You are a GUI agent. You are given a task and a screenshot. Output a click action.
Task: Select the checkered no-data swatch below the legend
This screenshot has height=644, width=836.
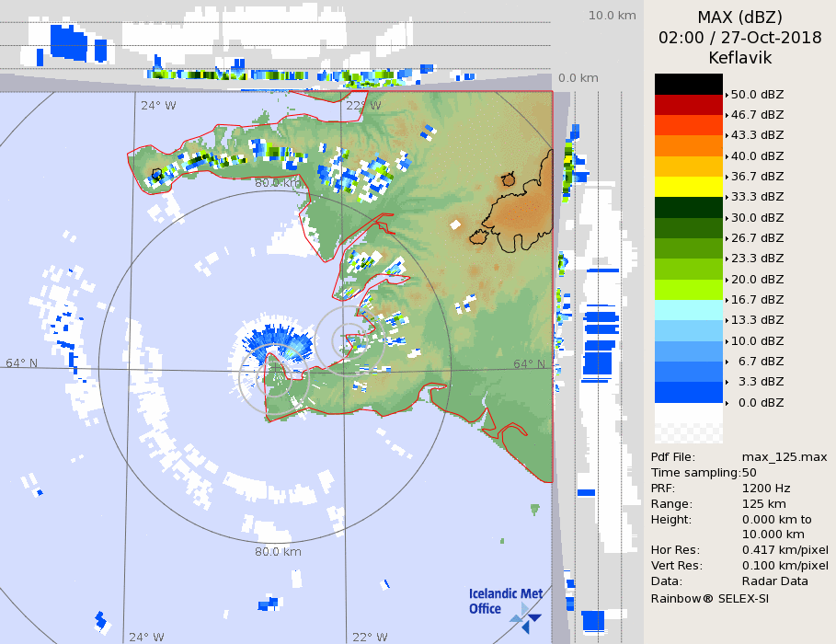[x=688, y=424]
